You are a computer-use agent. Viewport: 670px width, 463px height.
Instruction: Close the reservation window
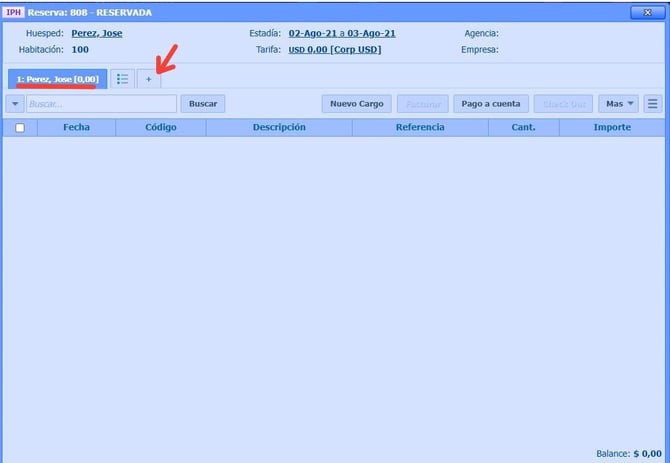(x=645, y=12)
